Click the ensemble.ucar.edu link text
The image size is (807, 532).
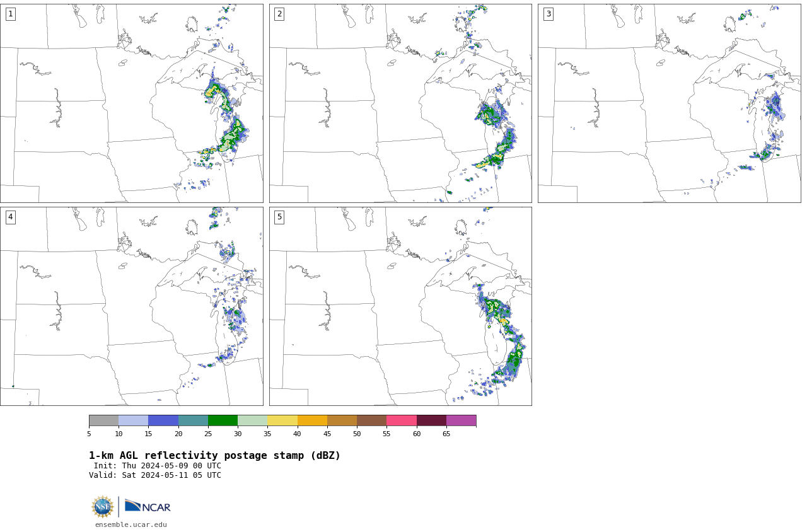[x=131, y=524]
